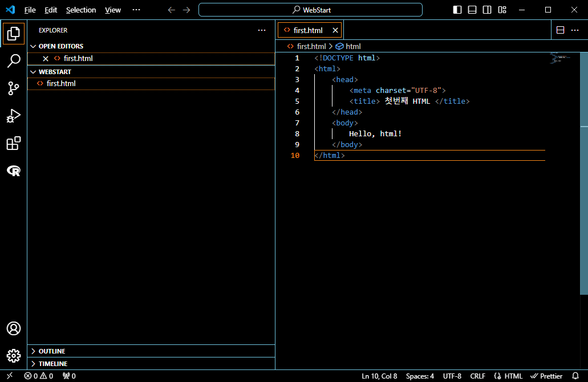The width and height of the screenshot is (588, 382).
Task: Open the Search view
Action: [x=14, y=61]
